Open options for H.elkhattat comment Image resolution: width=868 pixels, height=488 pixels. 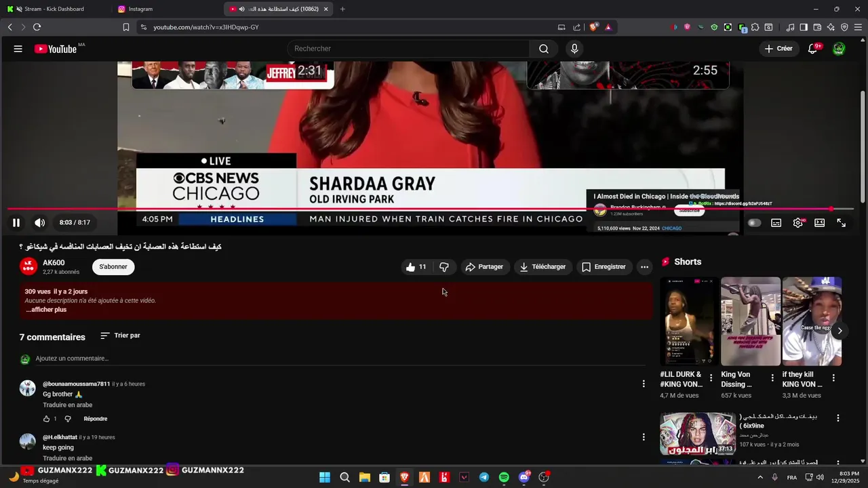point(644,437)
